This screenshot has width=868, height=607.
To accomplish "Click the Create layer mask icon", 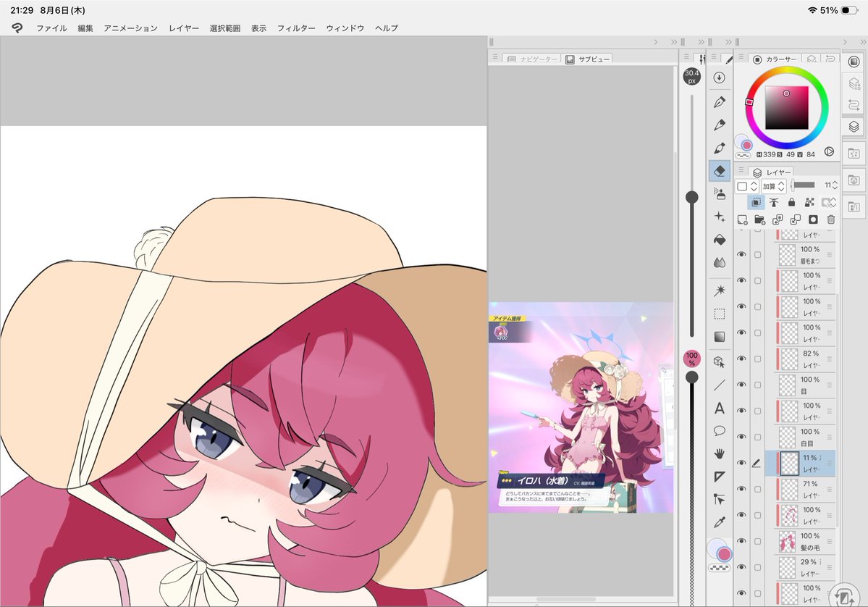I will [813, 220].
